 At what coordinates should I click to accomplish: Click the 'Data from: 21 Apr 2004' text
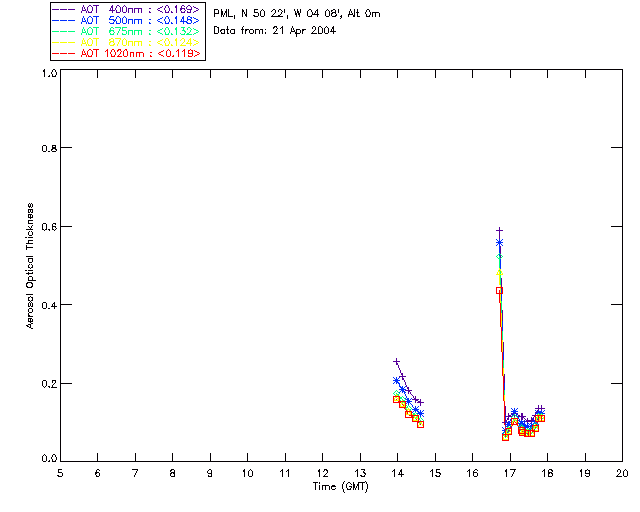[x=275, y=31]
